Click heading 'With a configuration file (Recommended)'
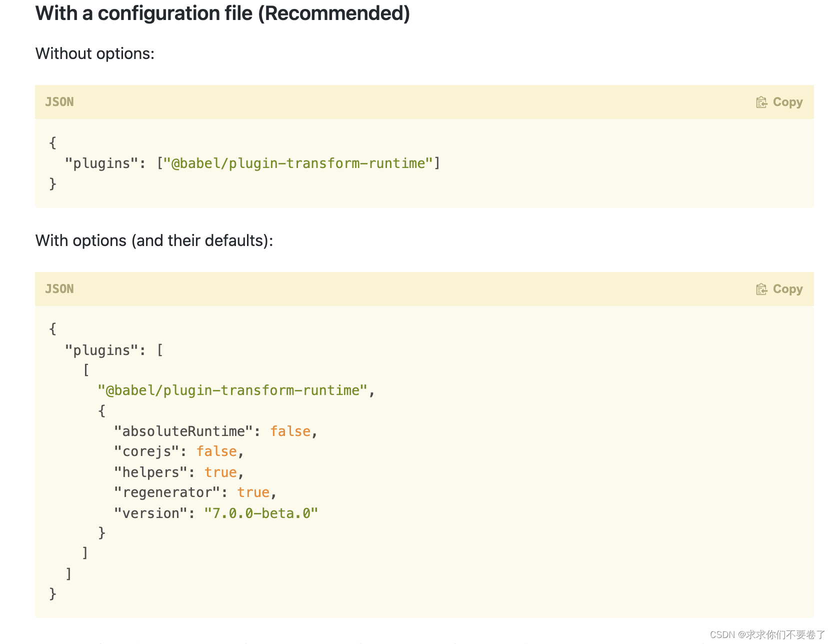This screenshot has width=832, height=644. tap(222, 13)
